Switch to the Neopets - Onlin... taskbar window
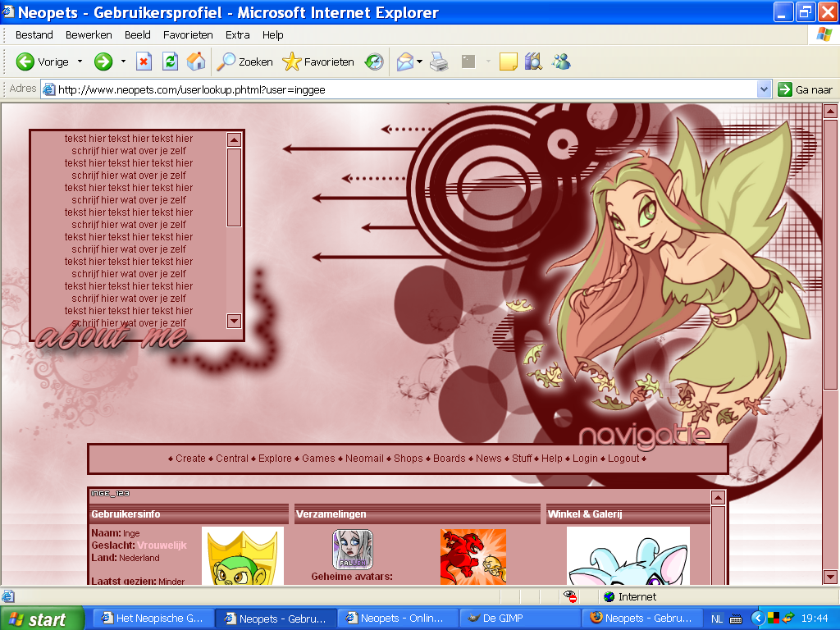This screenshot has width=840, height=630. click(397, 619)
